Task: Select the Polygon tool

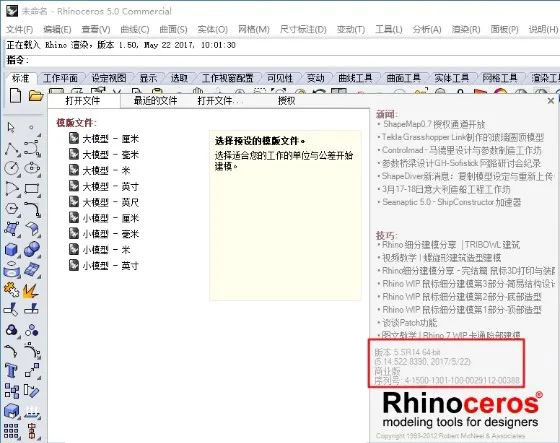Action: [x=12, y=209]
